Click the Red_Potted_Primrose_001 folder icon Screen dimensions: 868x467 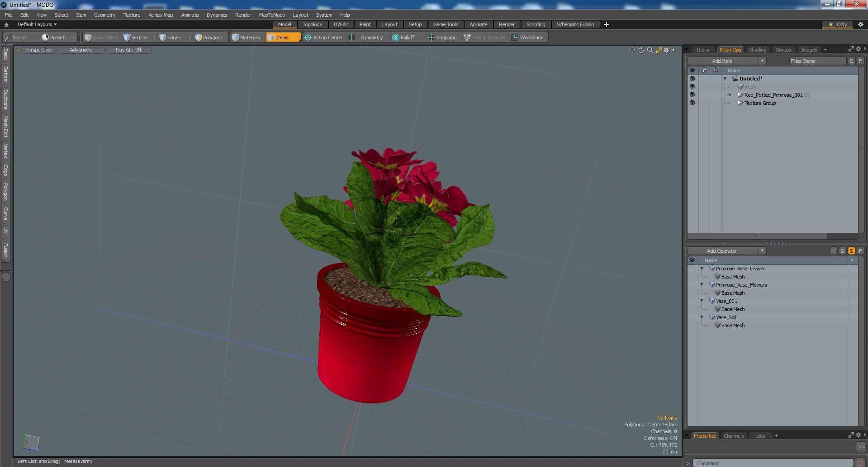tap(740, 95)
